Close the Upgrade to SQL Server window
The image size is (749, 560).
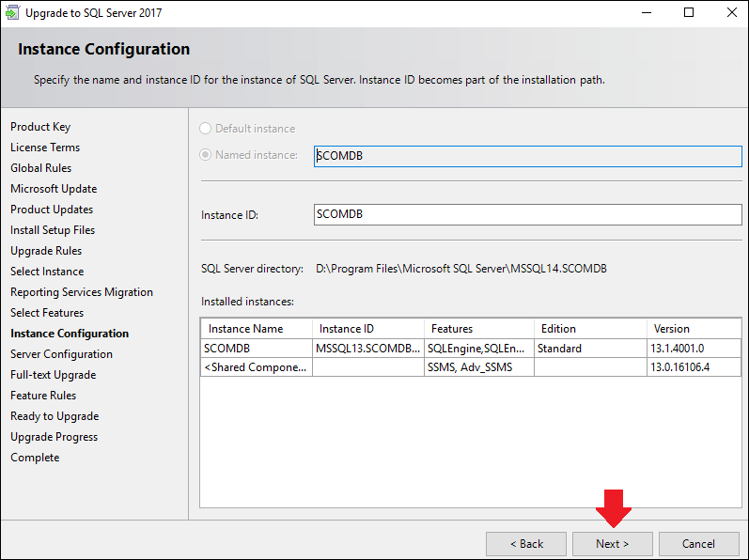(732, 12)
